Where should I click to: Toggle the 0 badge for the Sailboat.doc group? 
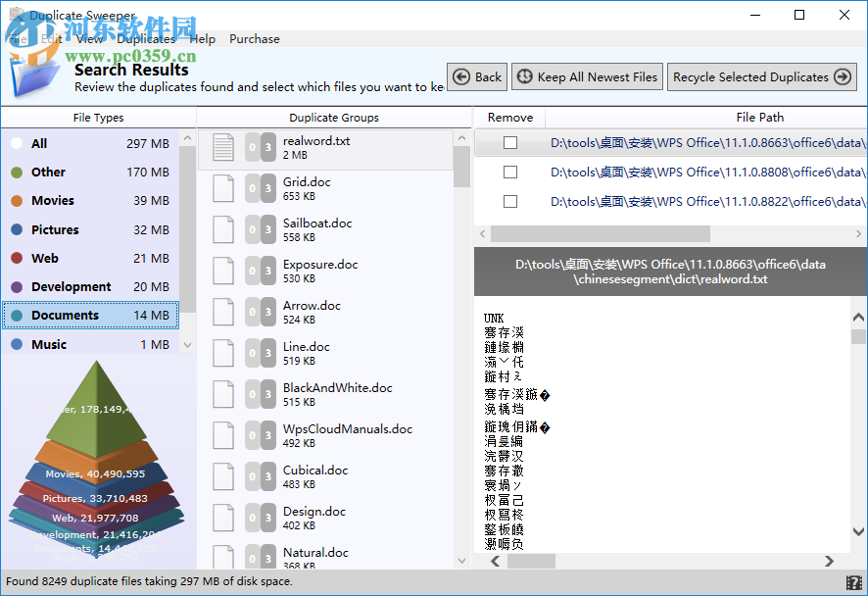(252, 229)
